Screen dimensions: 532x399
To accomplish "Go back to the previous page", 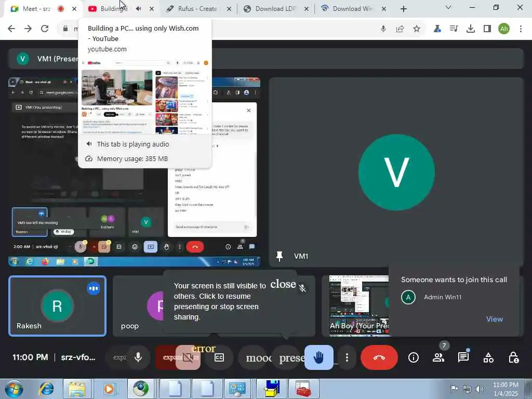I will tap(11, 29).
